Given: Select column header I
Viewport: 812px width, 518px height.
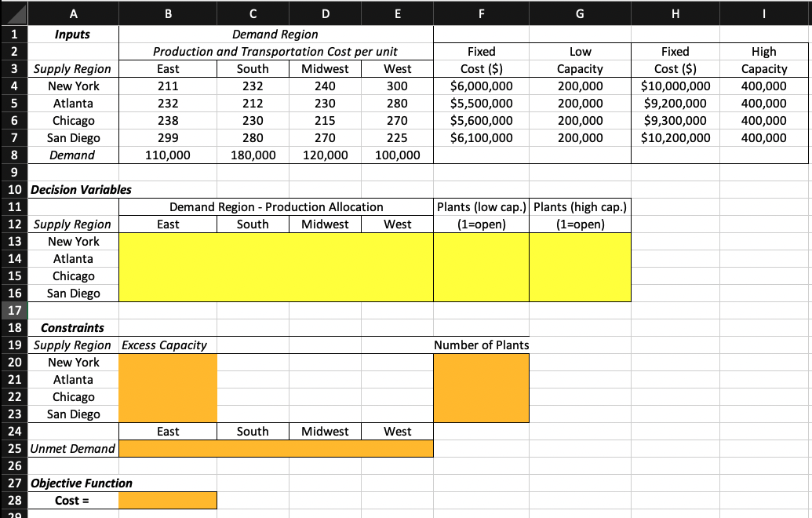Looking at the screenshot, I should (x=763, y=11).
